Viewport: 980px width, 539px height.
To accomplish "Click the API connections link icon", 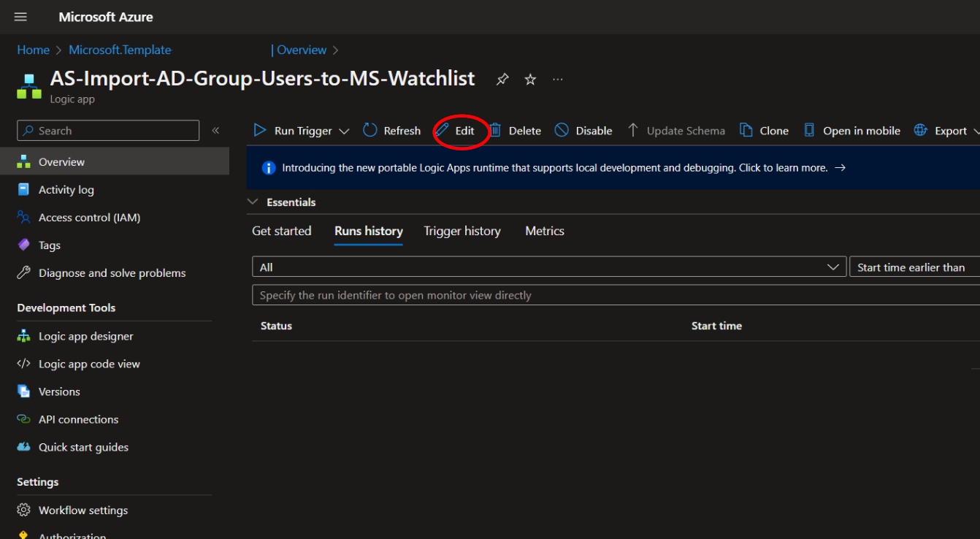I will pyautogui.click(x=24, y=419).
